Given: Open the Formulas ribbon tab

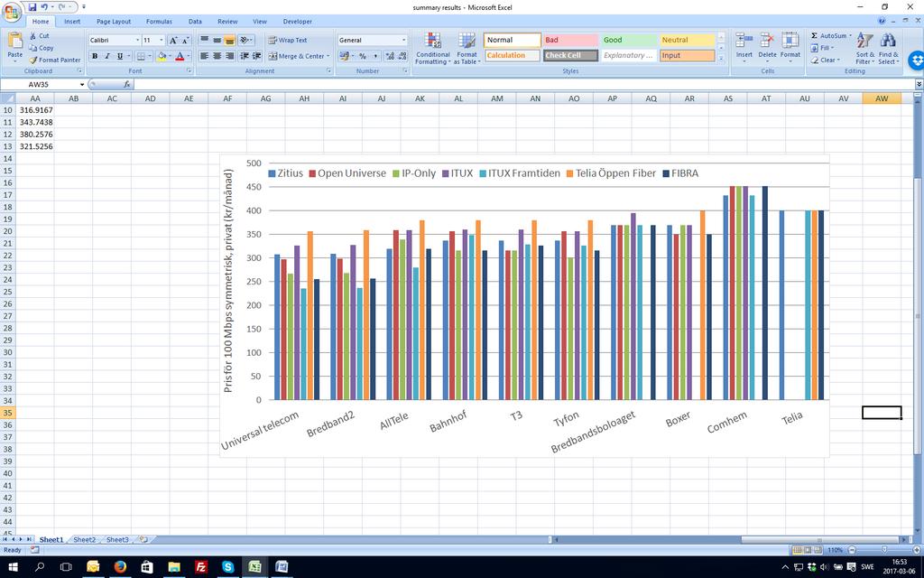Looking at the screenshot, I should pyautogui.click(x=159, y=22).
